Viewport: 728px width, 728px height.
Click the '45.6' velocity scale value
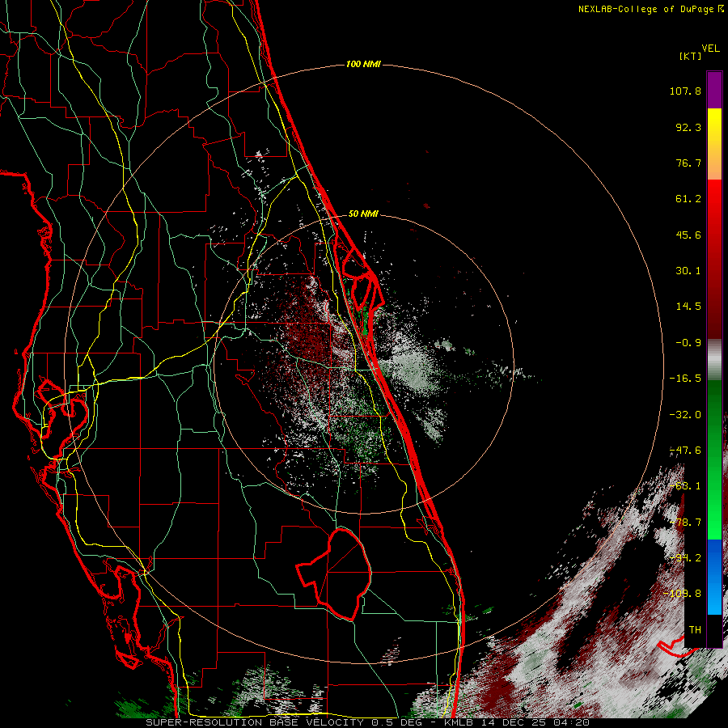click(688, 235)
